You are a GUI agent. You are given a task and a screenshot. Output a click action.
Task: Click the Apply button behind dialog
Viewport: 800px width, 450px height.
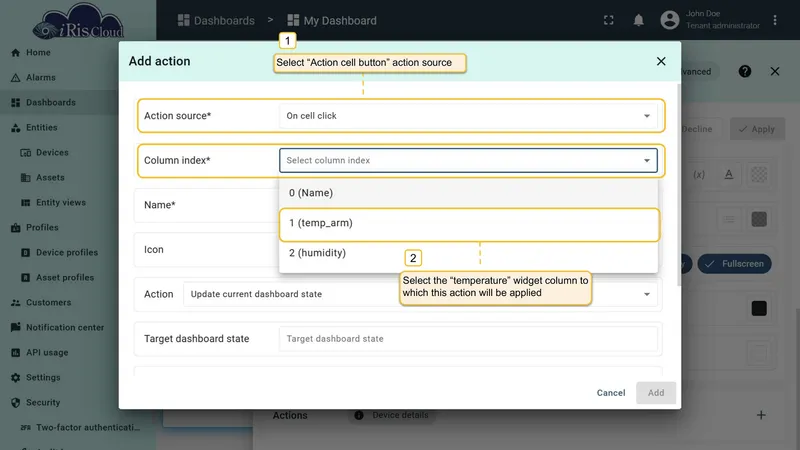pyautogui.click(x=757, y=129)
